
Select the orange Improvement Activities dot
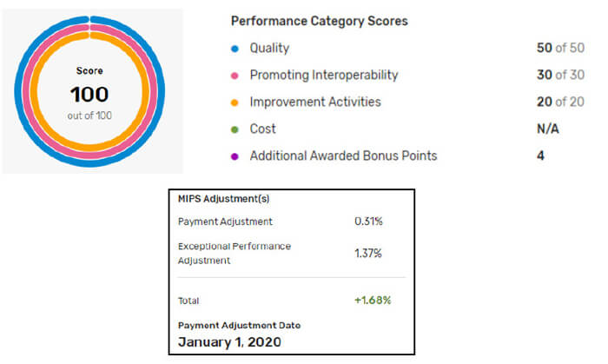pyautogui.click(x=235, y=103)
